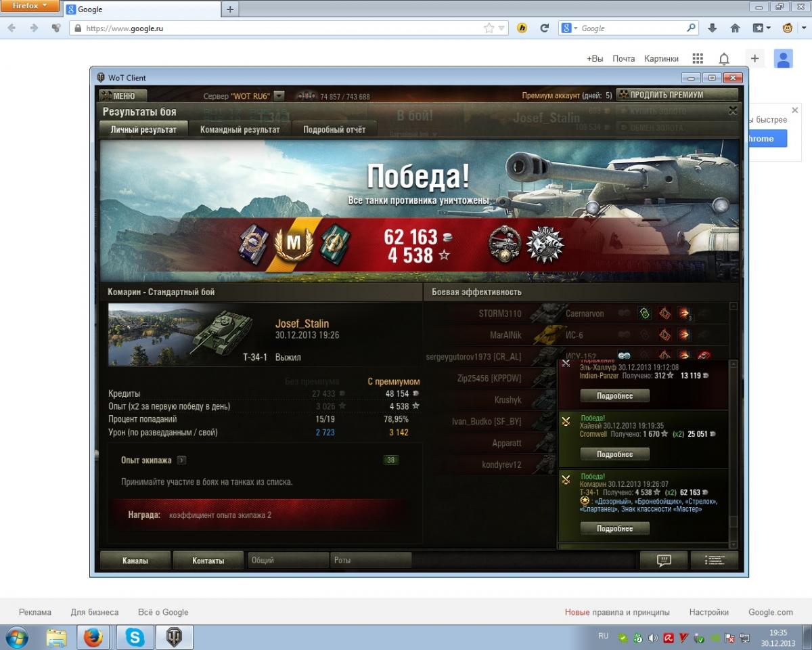
Task: Click the STORM3110 row damage icon with 3
Action: tap(685, 313)
